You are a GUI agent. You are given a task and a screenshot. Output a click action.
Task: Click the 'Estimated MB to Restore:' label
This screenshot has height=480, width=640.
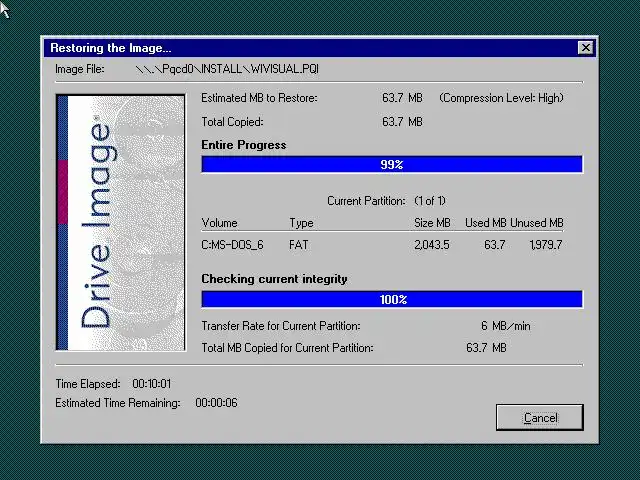(259, 98)
